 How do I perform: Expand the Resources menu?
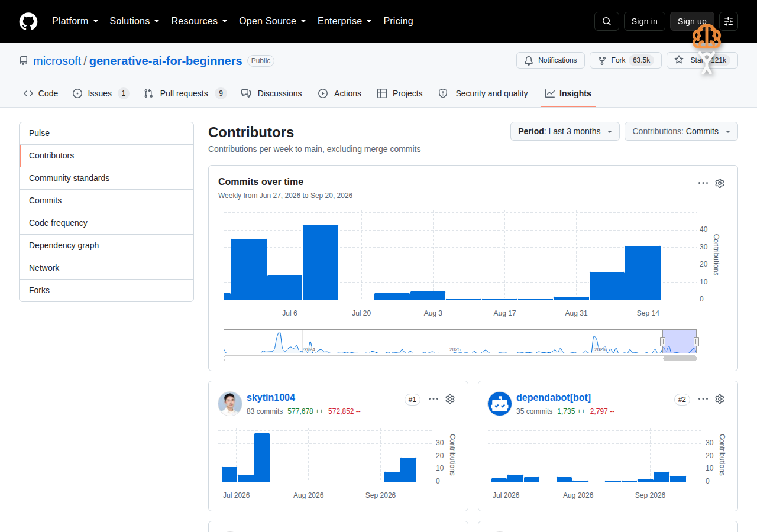(199, 21)
